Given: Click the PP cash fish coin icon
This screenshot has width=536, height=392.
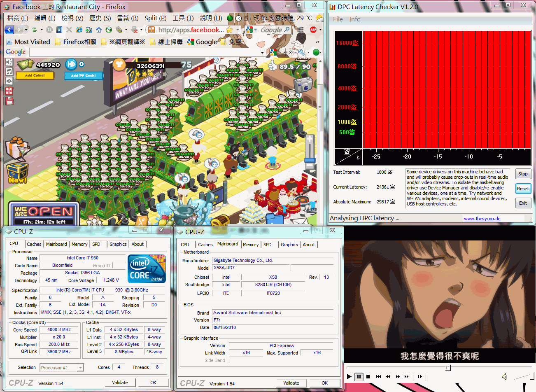Looking at the screenshot, I should pos(71,64).
